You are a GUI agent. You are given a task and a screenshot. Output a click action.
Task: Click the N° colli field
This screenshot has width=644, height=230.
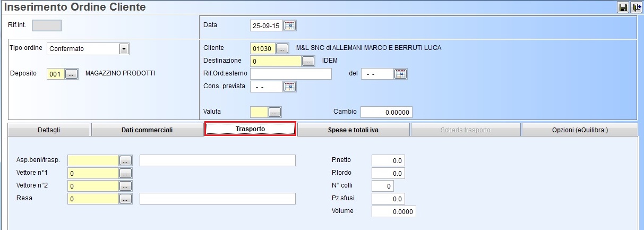click(x=382, y=186)
